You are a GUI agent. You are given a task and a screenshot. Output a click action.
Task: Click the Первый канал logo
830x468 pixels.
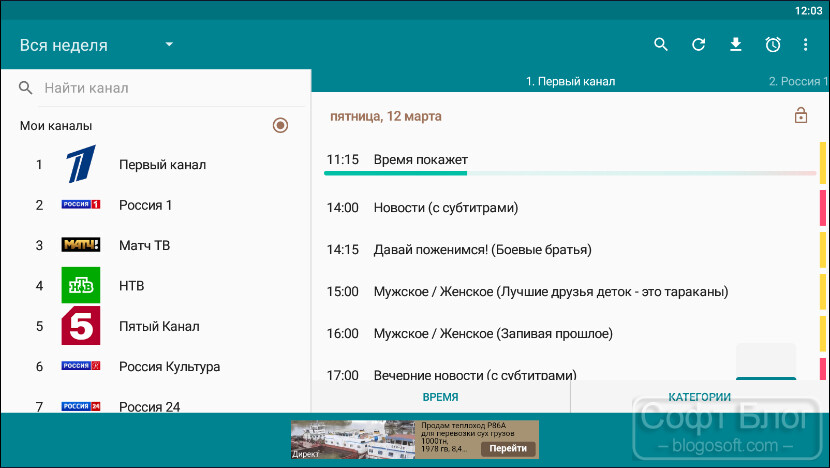tap(80, 164)
